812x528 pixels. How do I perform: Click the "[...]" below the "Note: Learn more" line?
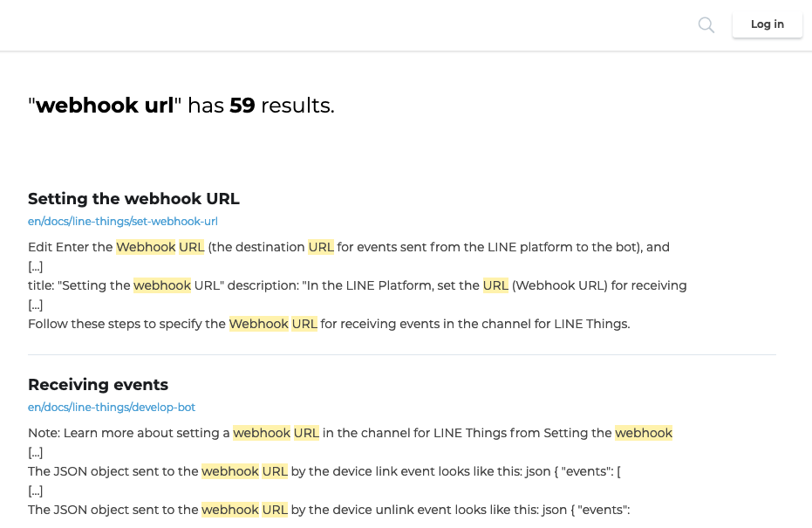(x=36, y=452)
